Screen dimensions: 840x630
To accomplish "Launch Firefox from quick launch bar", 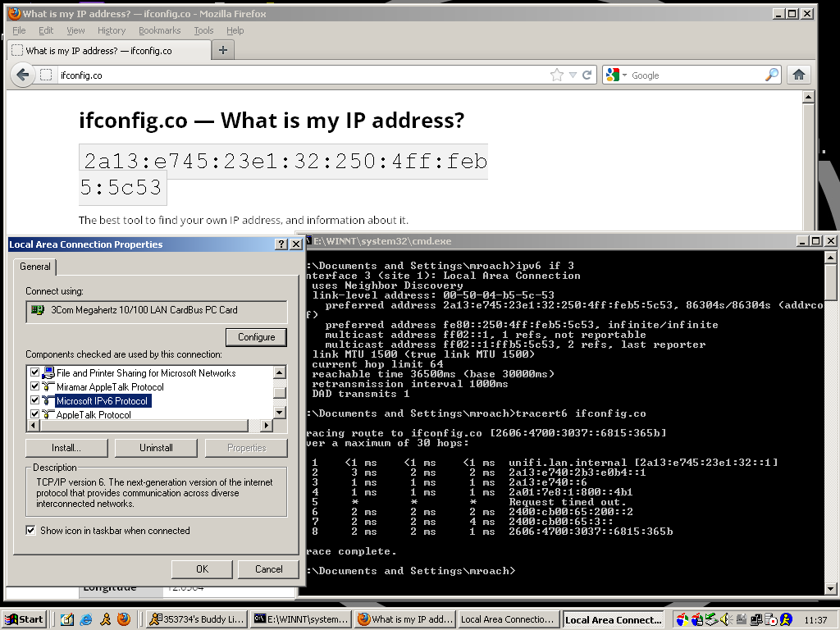I will [x=124, y=619].
